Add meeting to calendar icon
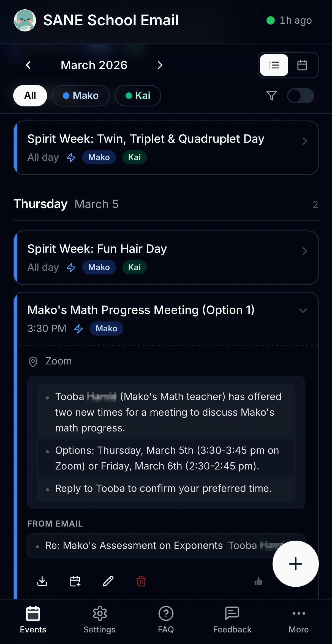The width and height of the screenshot is (332, 644). pyautogui.click(x=75, y=581)
